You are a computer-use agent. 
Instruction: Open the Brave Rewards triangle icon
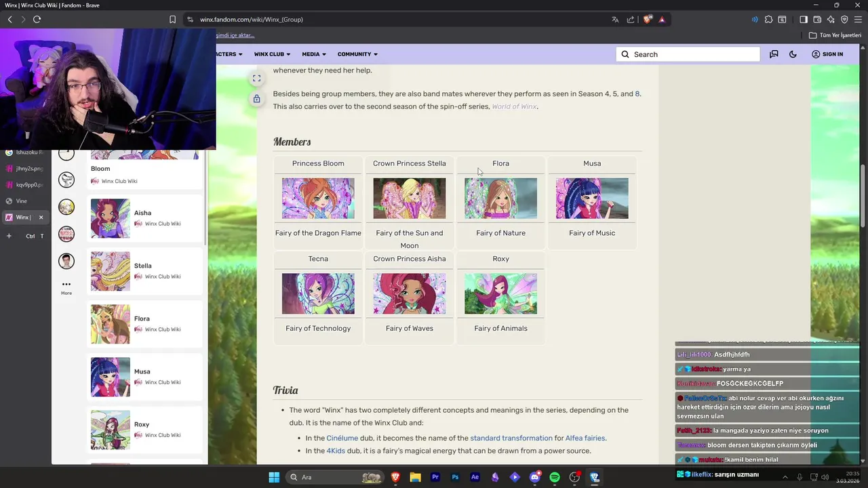pos(662,20)
